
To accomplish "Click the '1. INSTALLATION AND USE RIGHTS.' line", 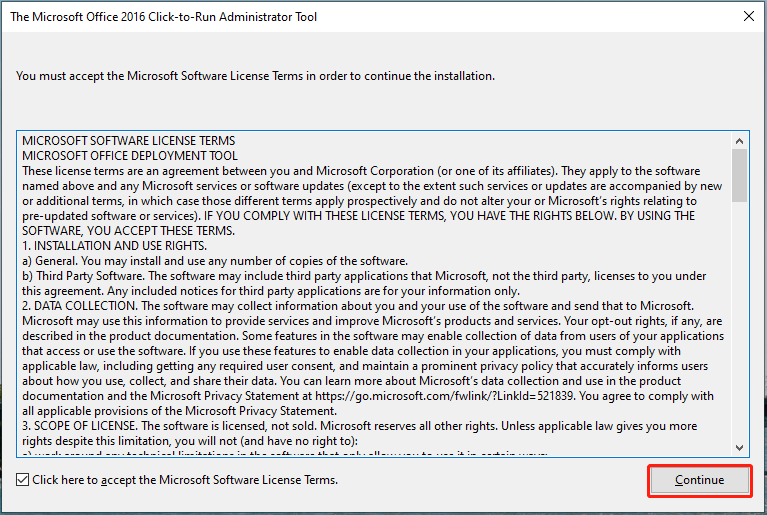I will click(x=114, y=246).
